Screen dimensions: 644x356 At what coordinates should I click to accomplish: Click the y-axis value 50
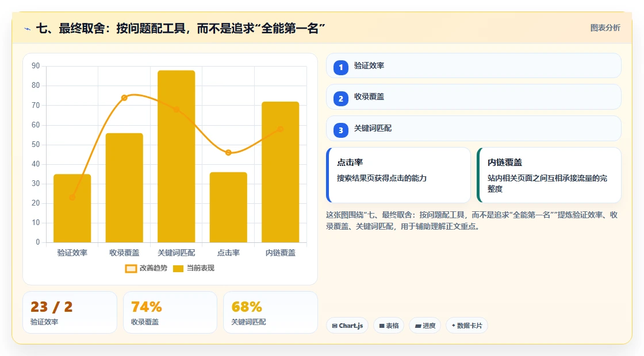point(36,144)
